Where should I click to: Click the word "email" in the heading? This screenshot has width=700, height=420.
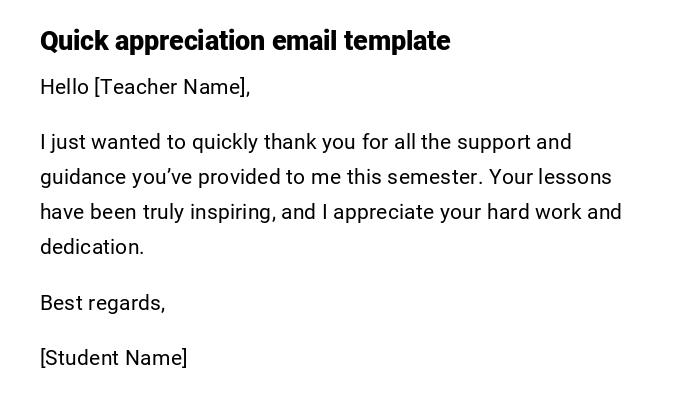coord(305,41)
